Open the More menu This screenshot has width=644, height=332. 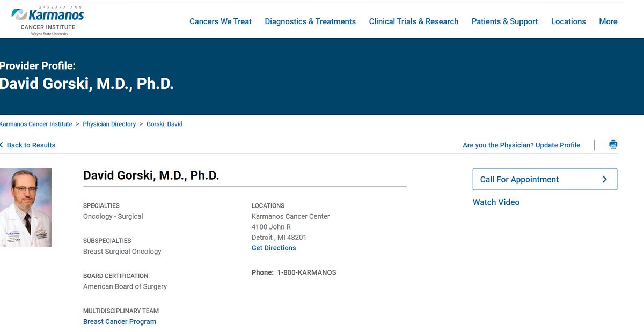(x=608, y=21)
